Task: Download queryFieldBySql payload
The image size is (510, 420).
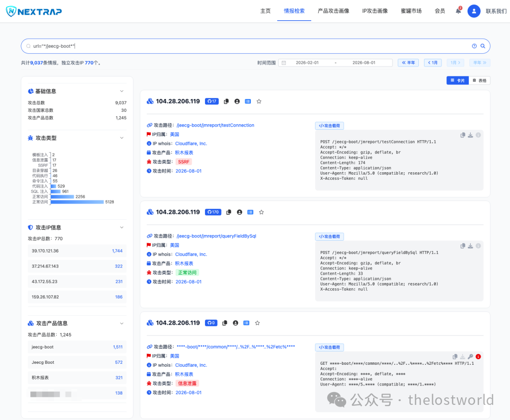Action: 470,246
